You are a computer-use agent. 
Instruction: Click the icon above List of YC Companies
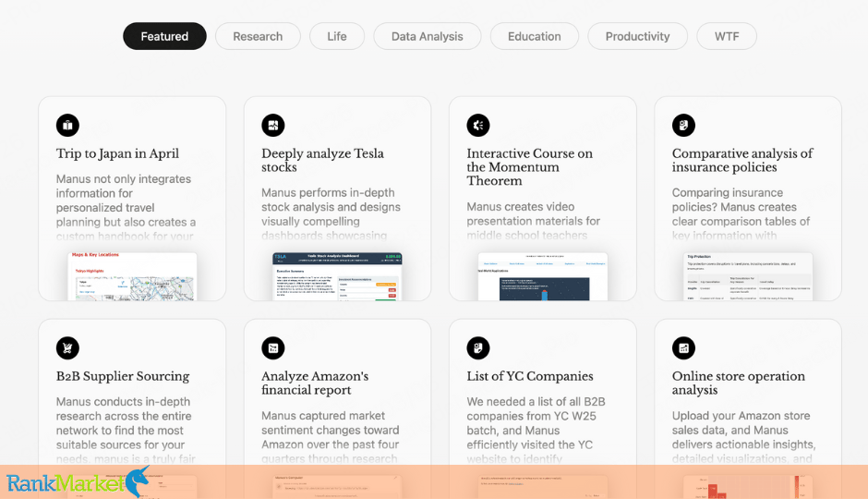[478, 347]
